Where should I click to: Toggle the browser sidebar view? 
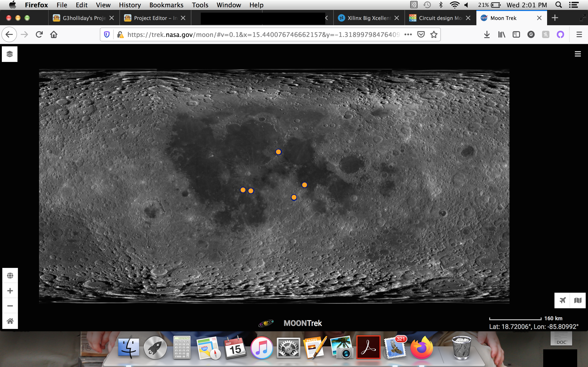516,34
